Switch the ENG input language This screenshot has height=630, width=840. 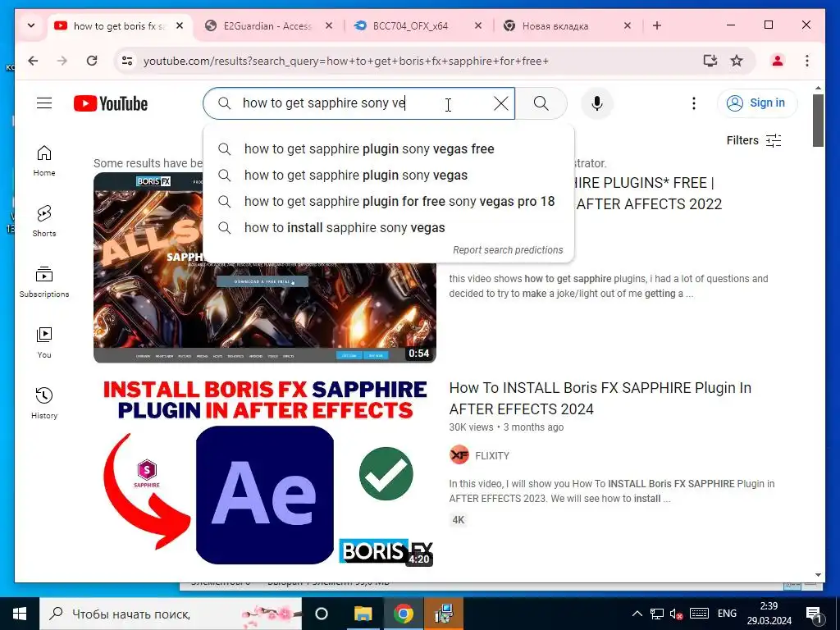pos(727,614)
